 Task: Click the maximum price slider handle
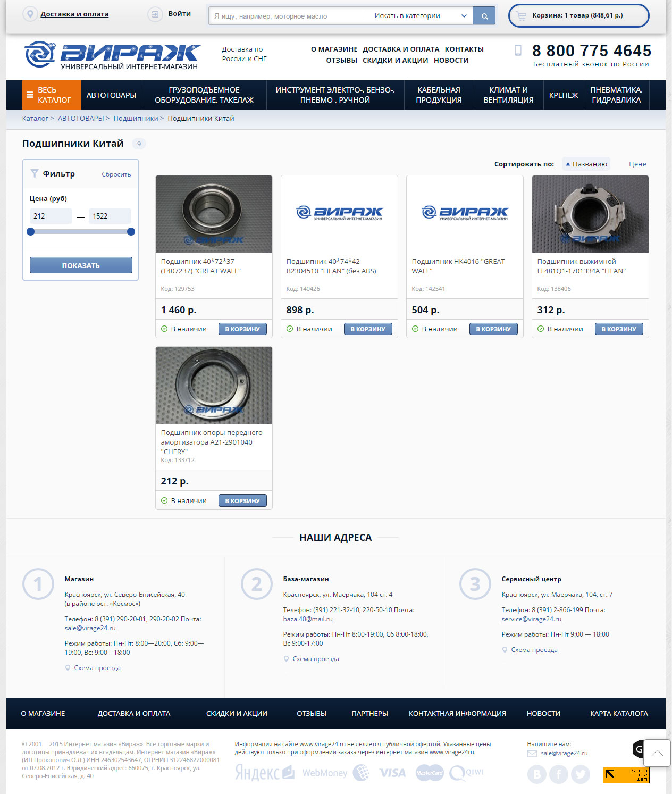(x=131, y=232)
